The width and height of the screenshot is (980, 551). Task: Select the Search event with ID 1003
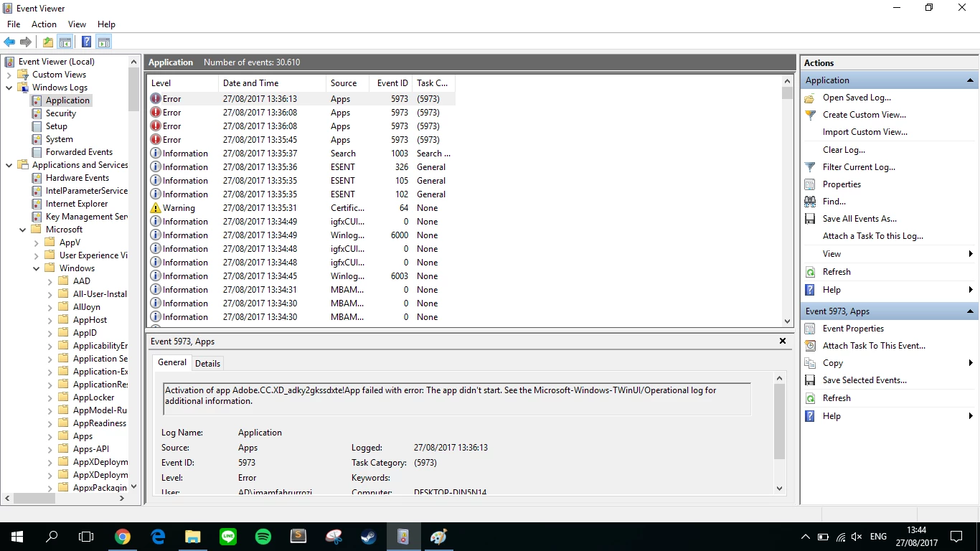(301, 154)
